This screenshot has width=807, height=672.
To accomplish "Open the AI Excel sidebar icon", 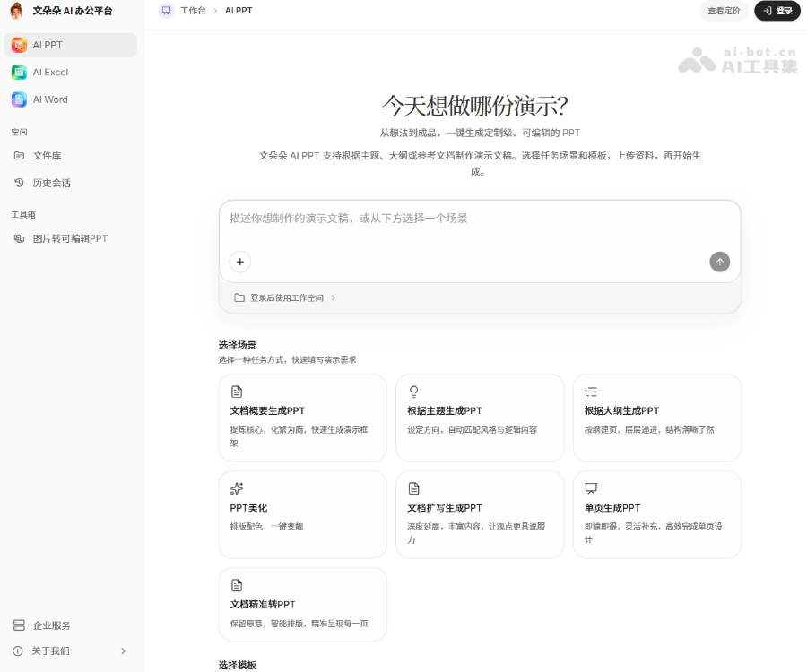I will pos(19,73).
